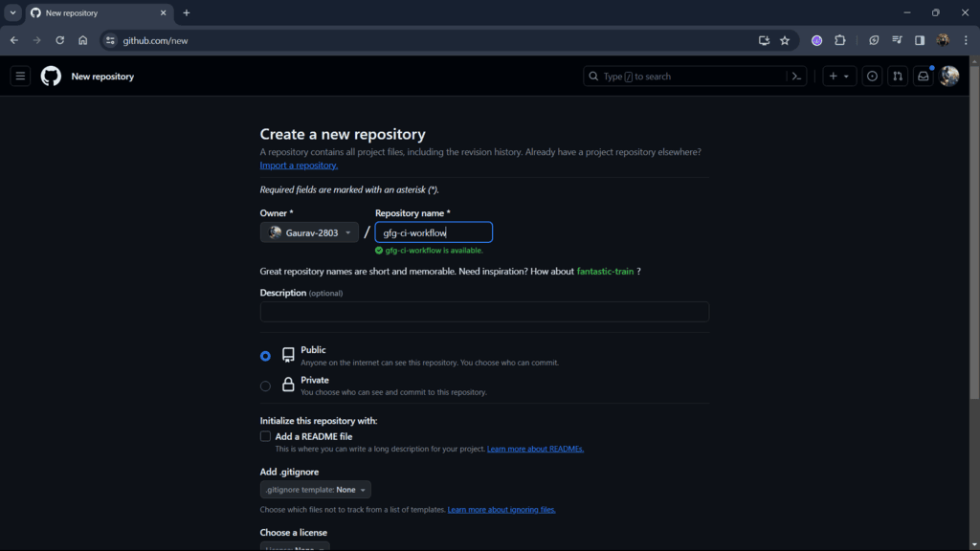Click the New repository header title
The height and width of the screenshot is (551, 980).
[x=102, y=77]
